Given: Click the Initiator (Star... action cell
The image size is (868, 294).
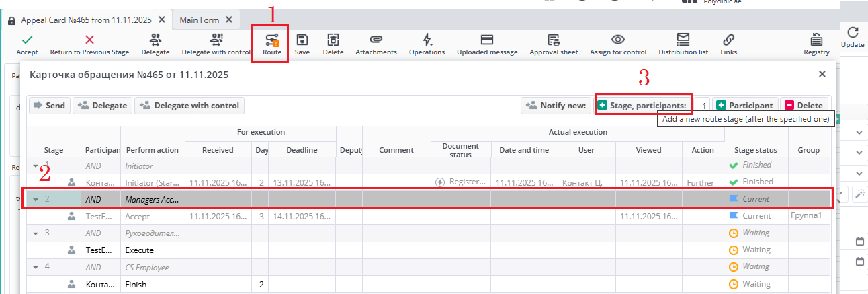Looking at the screenshot, I should tap(153, 182).
